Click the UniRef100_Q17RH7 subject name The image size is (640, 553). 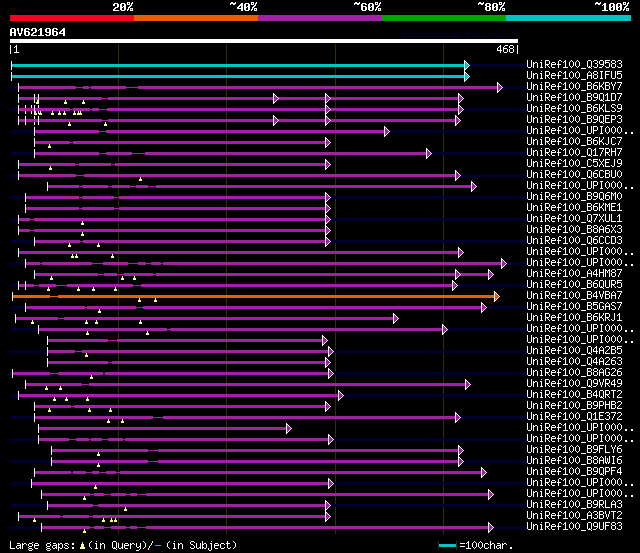click(574, 152)
